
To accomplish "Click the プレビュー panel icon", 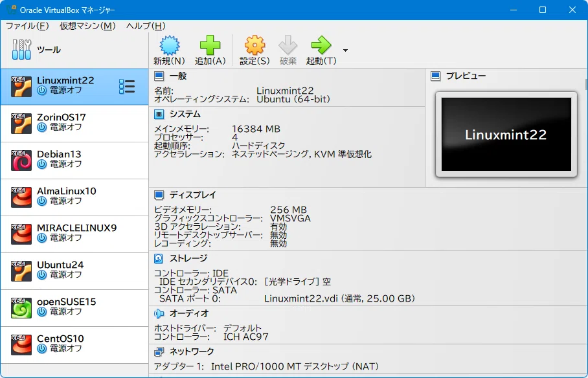I will (x=435, y=76).
